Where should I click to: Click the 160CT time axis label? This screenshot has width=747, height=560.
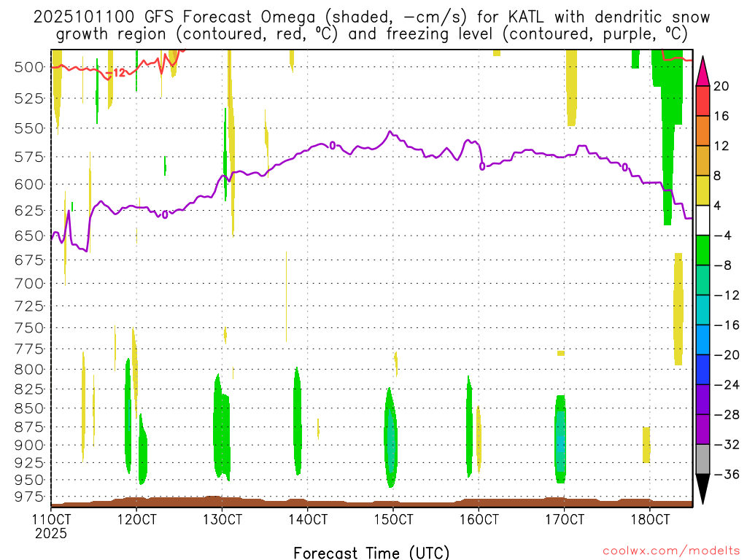[x=479, y=519]
